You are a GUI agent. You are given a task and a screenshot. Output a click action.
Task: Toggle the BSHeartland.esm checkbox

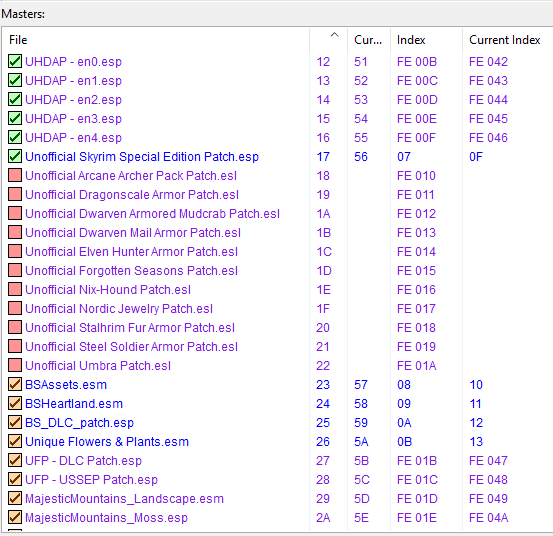15,403
